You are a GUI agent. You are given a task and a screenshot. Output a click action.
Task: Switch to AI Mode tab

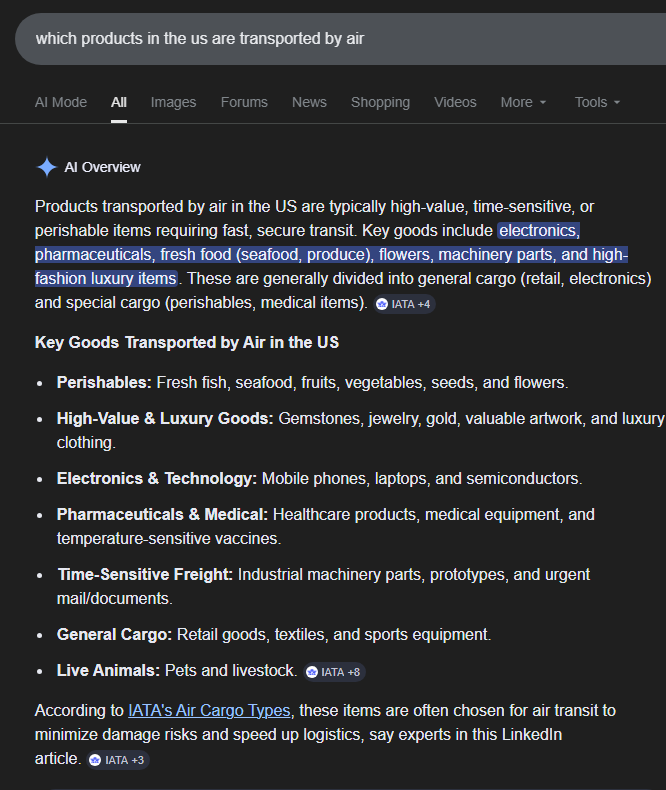(61, 102)
